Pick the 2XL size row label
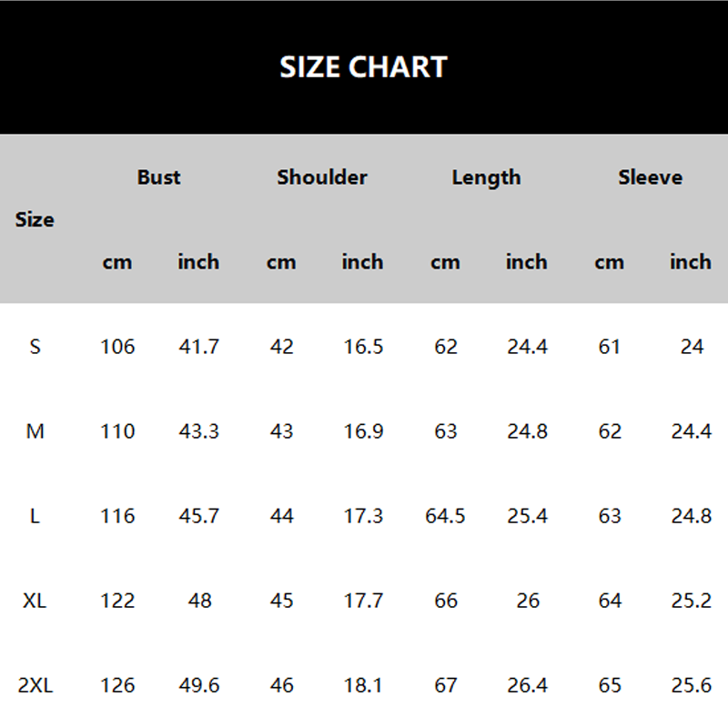 35,685
